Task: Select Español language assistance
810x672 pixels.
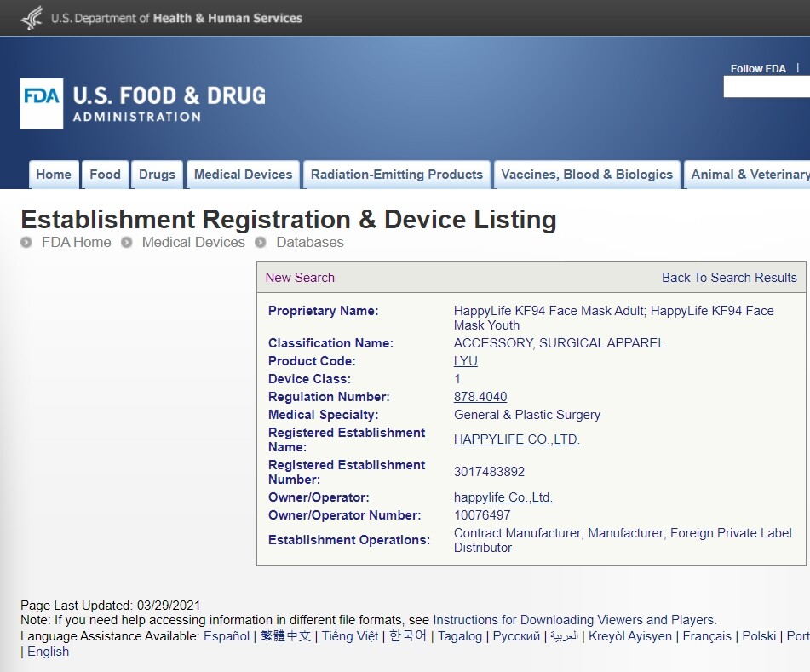Action: [x=227, y=636]
